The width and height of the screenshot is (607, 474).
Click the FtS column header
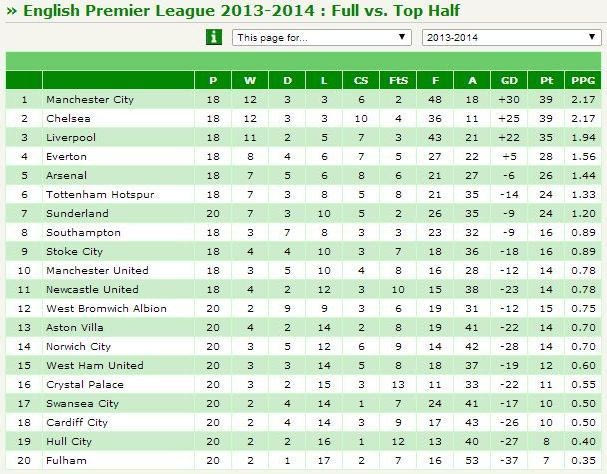click(398, 80)
